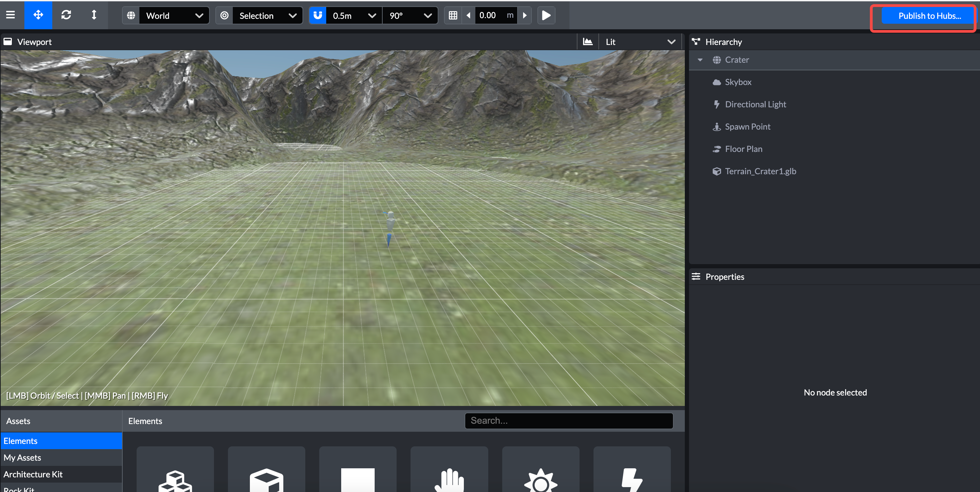980x492 pixels.
Task: Select the Rotate tool
Action: [x=66, y=15]
